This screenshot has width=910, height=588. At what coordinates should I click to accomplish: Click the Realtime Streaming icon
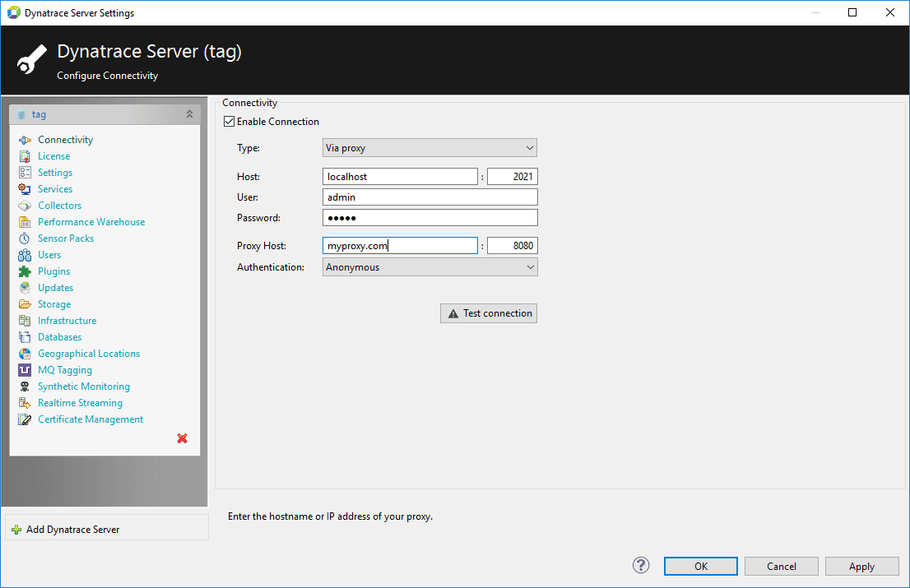click(x=25, y=402)
